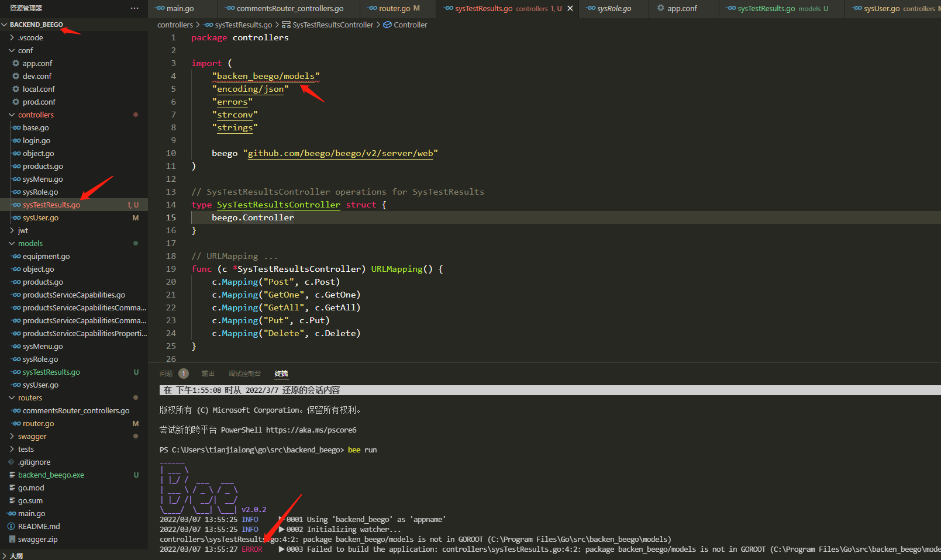Open products.go under controllers

pyautogui.click(x=43, y=166)
